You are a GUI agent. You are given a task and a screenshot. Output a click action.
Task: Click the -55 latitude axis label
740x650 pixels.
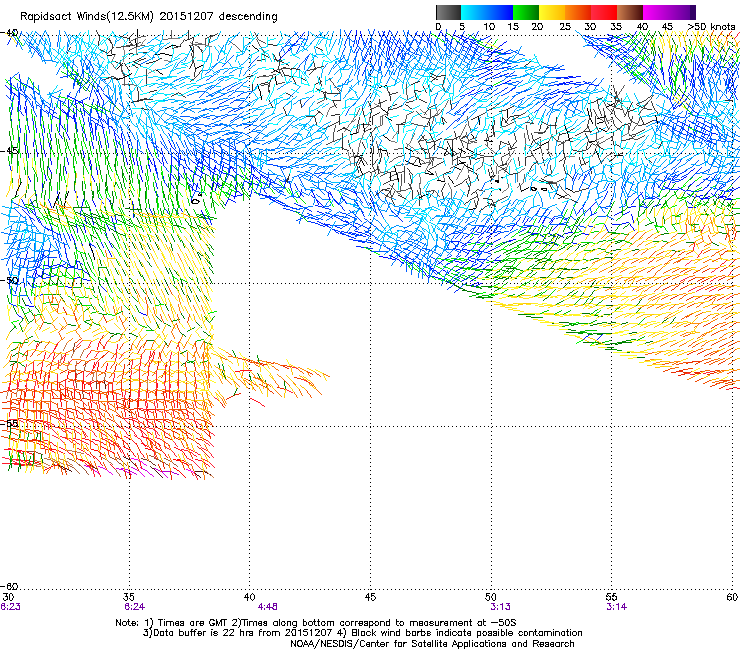click(9, 424)
